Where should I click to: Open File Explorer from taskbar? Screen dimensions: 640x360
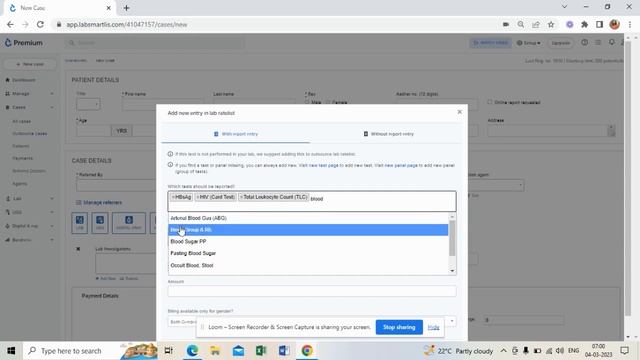tap(215, 351)
